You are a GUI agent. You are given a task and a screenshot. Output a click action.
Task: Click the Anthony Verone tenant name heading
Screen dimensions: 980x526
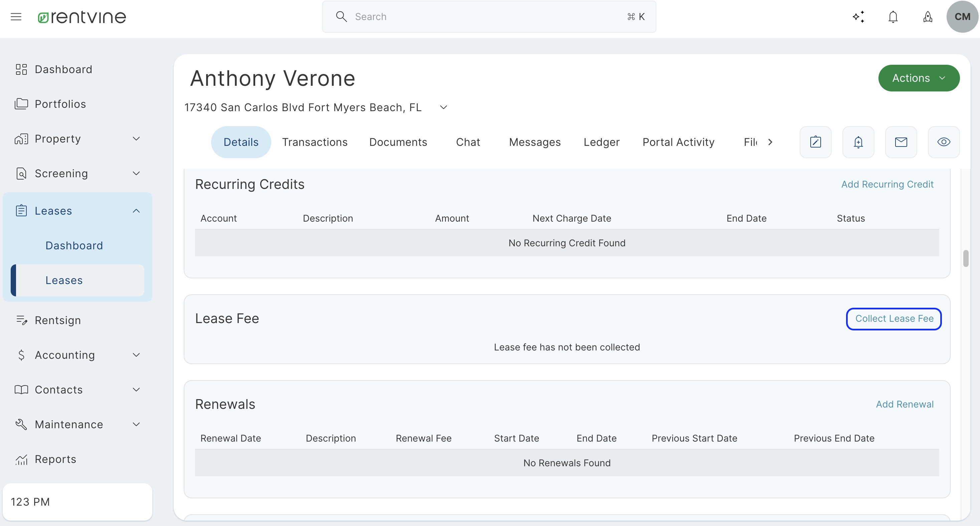pos(273,78)
